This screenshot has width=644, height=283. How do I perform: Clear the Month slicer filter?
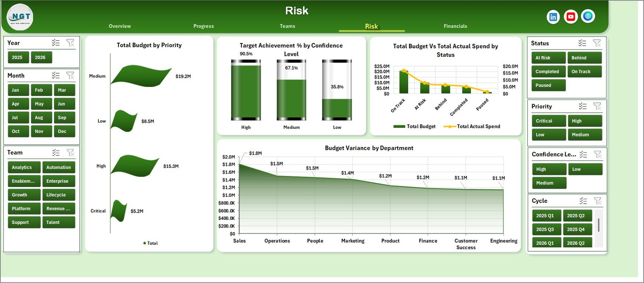(70, 75)
